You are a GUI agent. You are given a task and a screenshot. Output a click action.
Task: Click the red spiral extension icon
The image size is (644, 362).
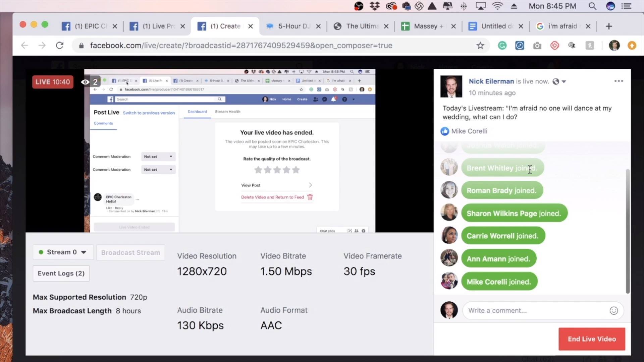tap(554, 45)
